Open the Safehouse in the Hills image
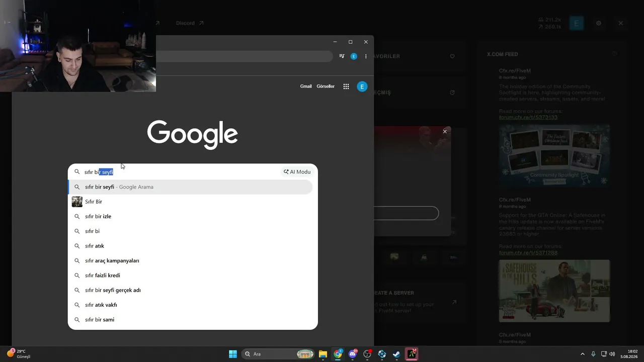 [554, 291]
